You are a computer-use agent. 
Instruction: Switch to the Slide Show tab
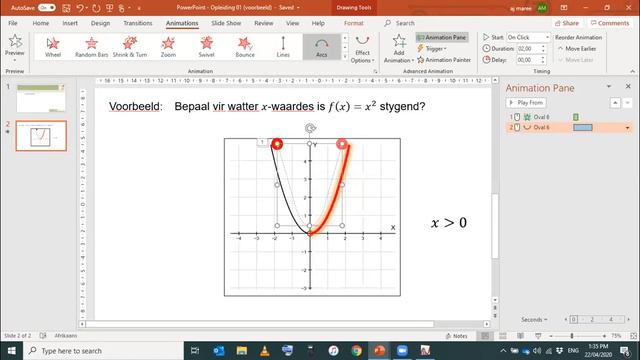tap(226, 23)
